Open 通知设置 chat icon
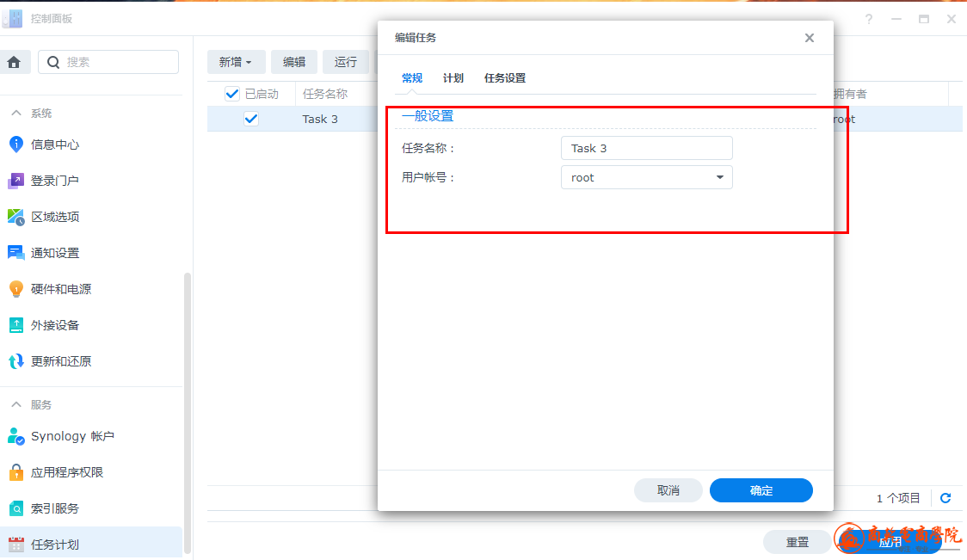 click(x=15, y=253)
